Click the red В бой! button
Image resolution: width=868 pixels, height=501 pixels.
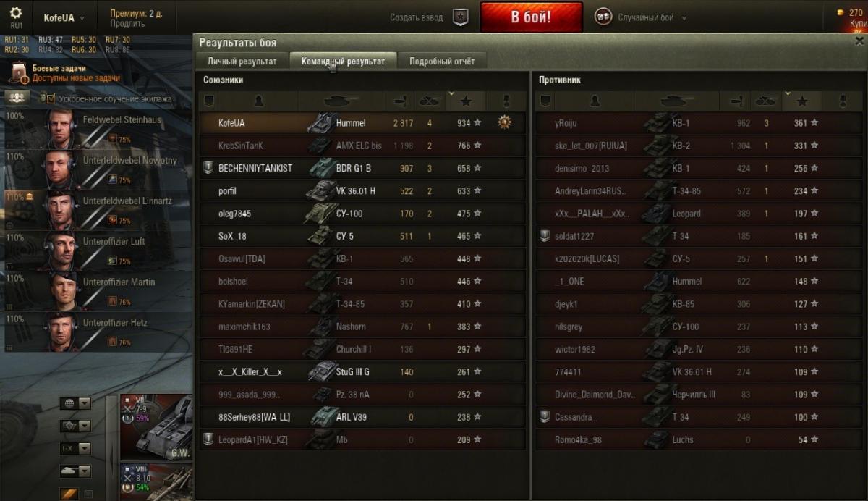(532, 17)
